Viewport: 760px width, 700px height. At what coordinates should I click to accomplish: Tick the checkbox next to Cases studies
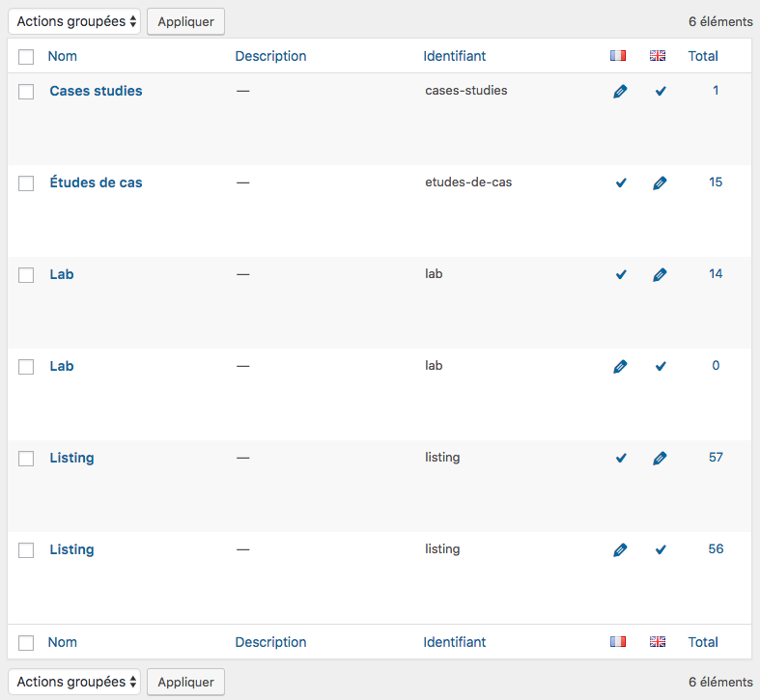26,91
